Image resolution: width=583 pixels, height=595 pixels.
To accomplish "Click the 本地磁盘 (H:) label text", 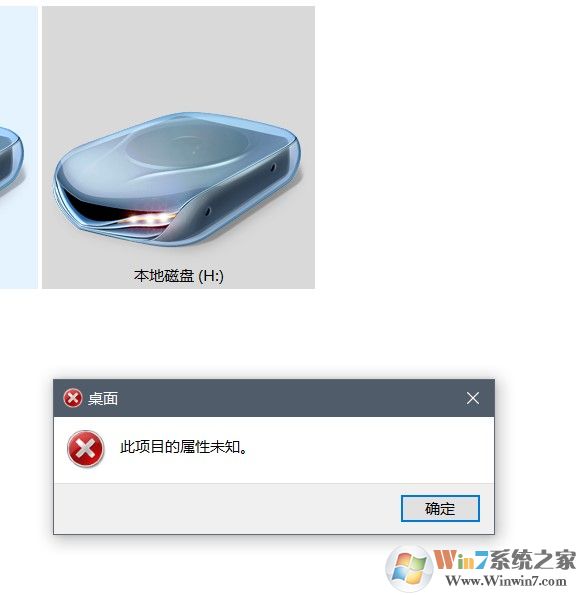I will (x=178, y=276).
